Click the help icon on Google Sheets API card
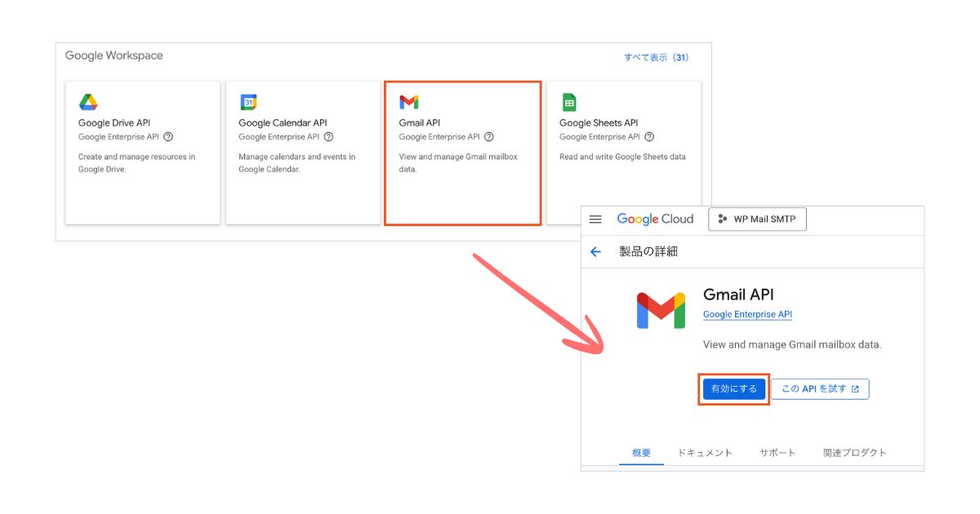980x514 pixels. click(649, 137)
